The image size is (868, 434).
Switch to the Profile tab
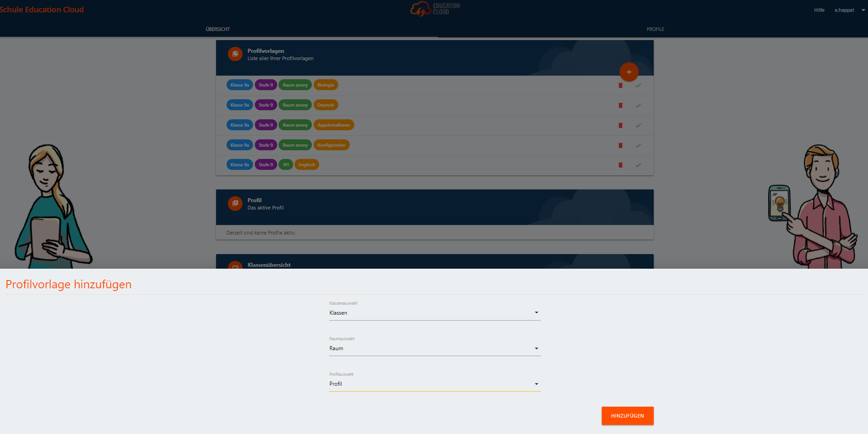click(655, 29)
